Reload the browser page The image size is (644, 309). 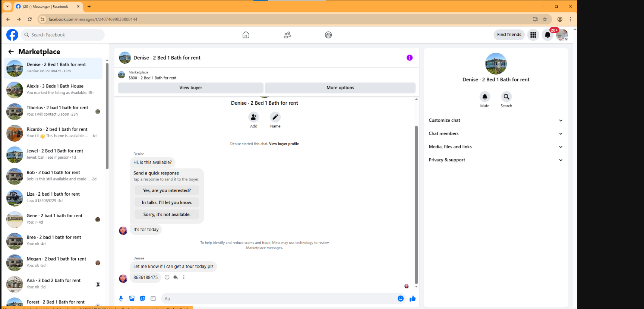tap(30, 19)
